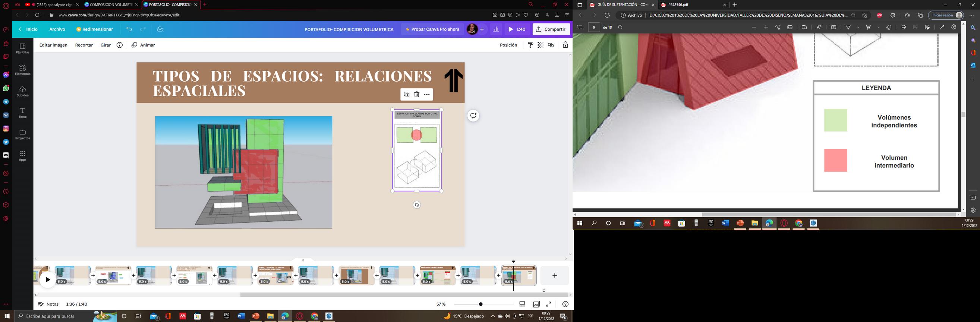Viewport: 980px width, 322px height.
Task: Open more options for selected element
Action: (427, 94)
